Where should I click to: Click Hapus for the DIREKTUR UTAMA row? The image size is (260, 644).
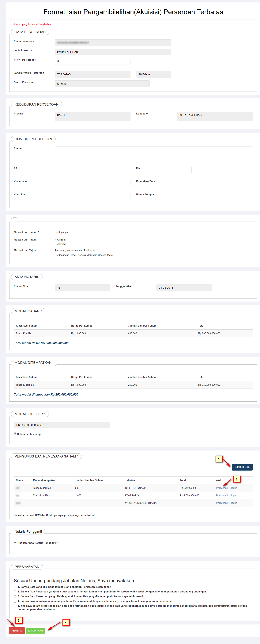point(233,488)
